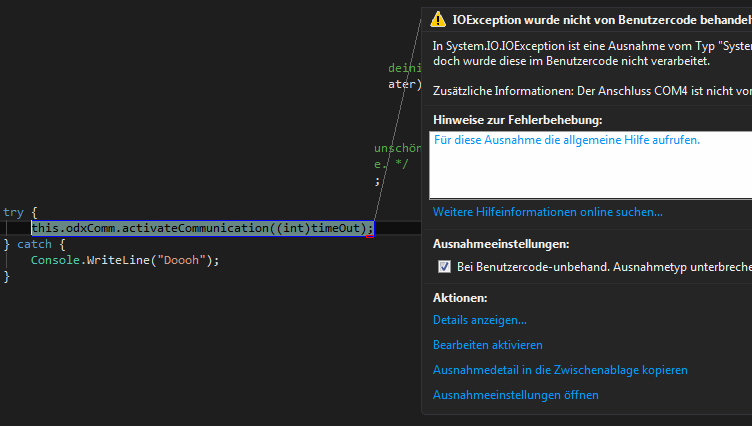Screen dimensions: 752x426
Task: Select 'Bearbeiten aktivieren' action
Action: (x=487, y=345)
